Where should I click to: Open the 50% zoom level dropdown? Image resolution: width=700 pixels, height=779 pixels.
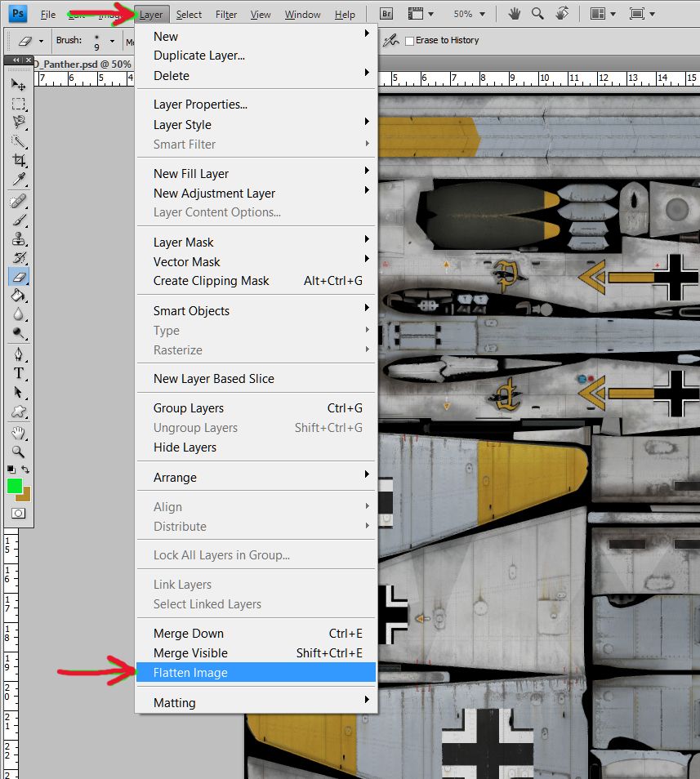click(x=470, y=14)
